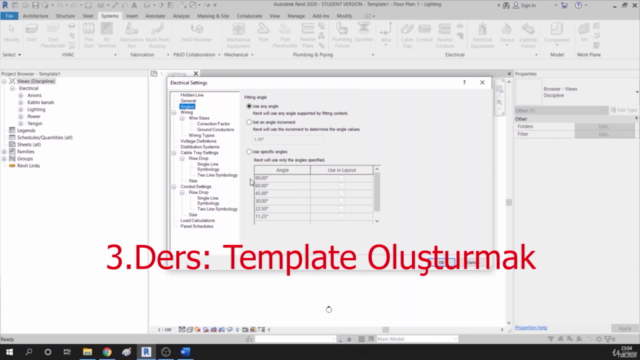This screenshot has height=360, width=640.
Task: Select the 'Use any angle' radio button
Action: click(249, 106)
